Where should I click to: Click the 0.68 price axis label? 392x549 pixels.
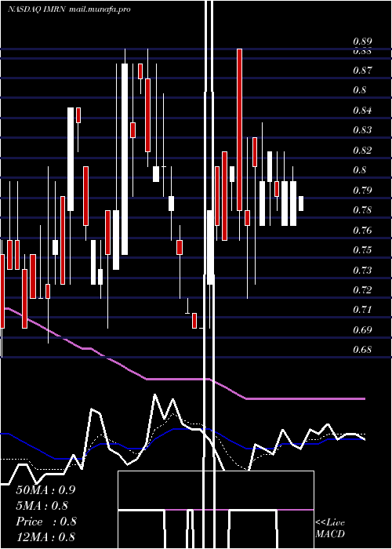click(x=362, y=350)
